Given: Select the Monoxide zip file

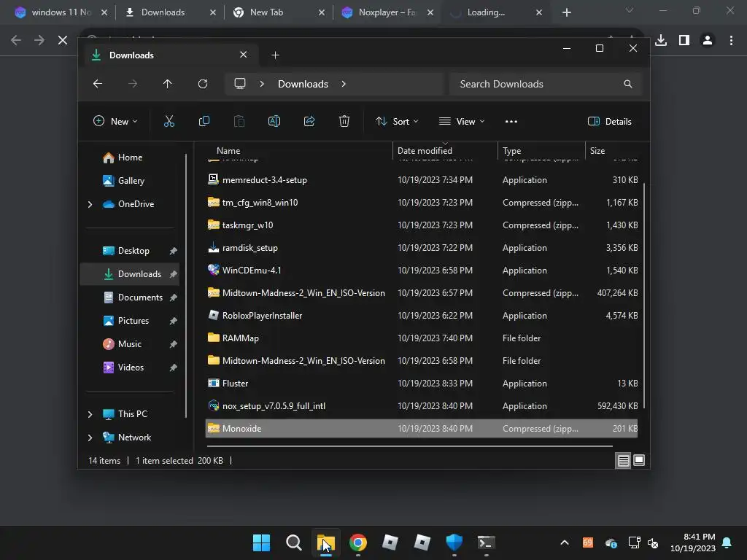Looking at the screenshot, I should click(421, 429).
